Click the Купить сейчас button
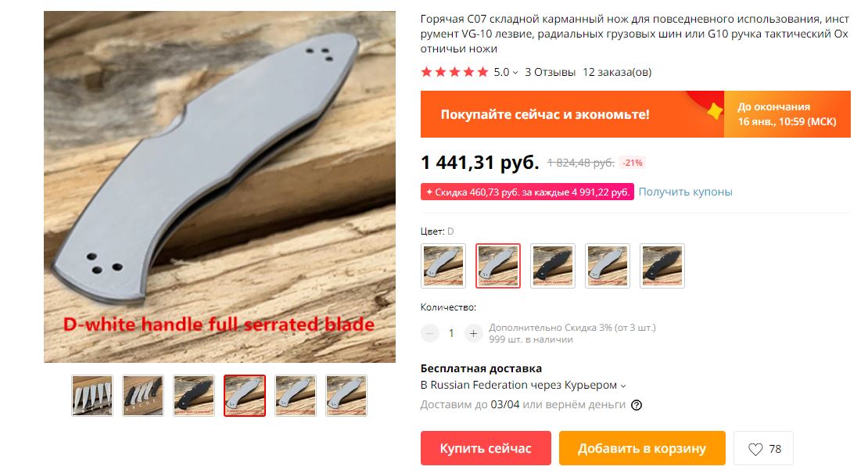 (x=486, y=448)
